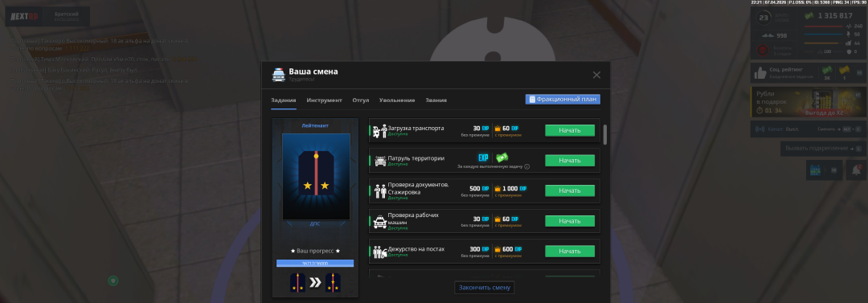Click the blue EXP icon in Патруль территории
This screenshot has width=868, height=303.
483,158
